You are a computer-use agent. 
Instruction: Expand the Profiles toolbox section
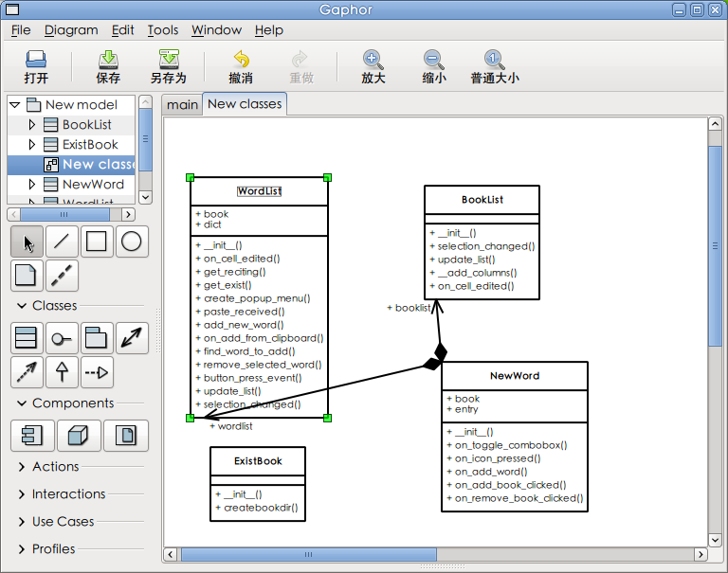[22, 549]
